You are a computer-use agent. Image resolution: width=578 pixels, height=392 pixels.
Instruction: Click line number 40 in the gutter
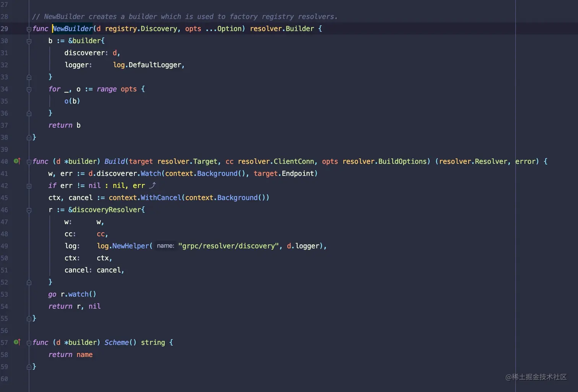point(4,161)
